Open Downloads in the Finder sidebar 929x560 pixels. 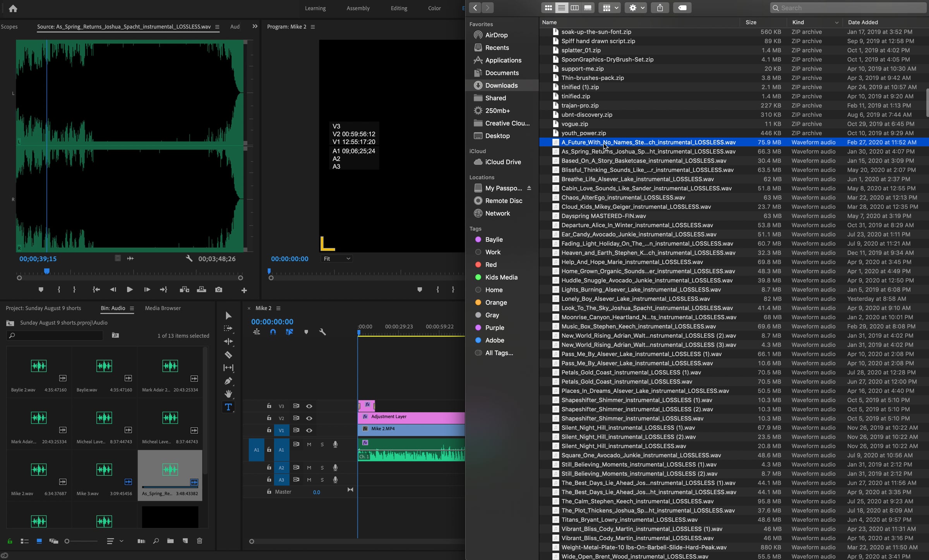501,85
